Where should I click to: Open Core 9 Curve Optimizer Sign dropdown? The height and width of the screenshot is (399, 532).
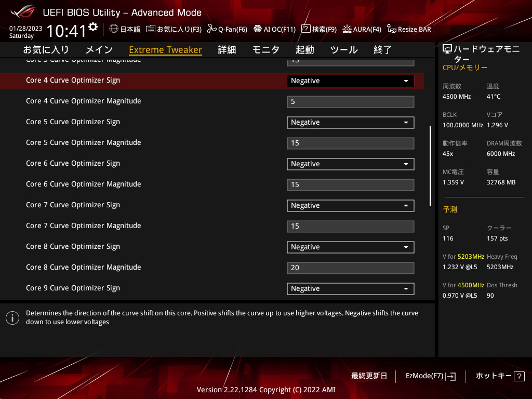[351, 289]
